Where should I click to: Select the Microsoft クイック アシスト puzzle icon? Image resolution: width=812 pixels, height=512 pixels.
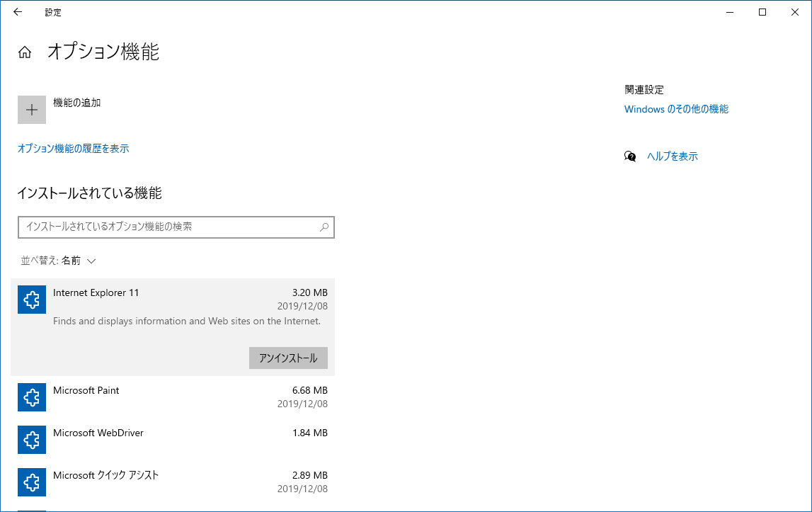click(x=32, y=482)
